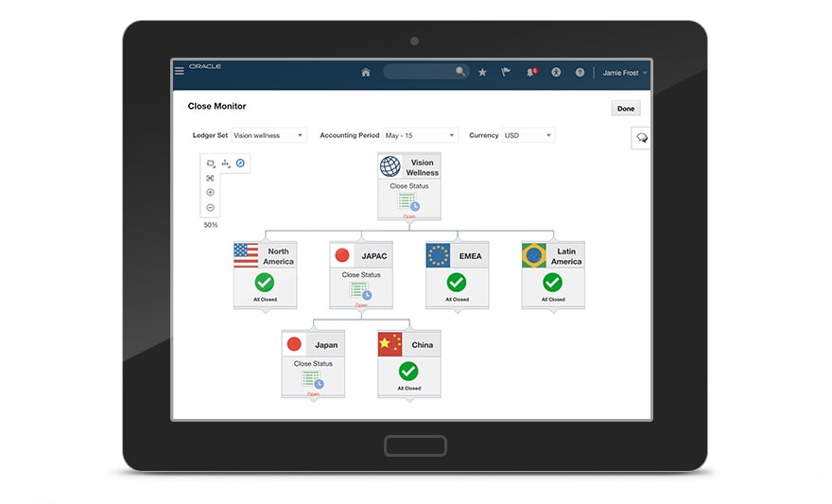832x504 pixels.
Task: Select the Latin America node title
Action: 566,256
